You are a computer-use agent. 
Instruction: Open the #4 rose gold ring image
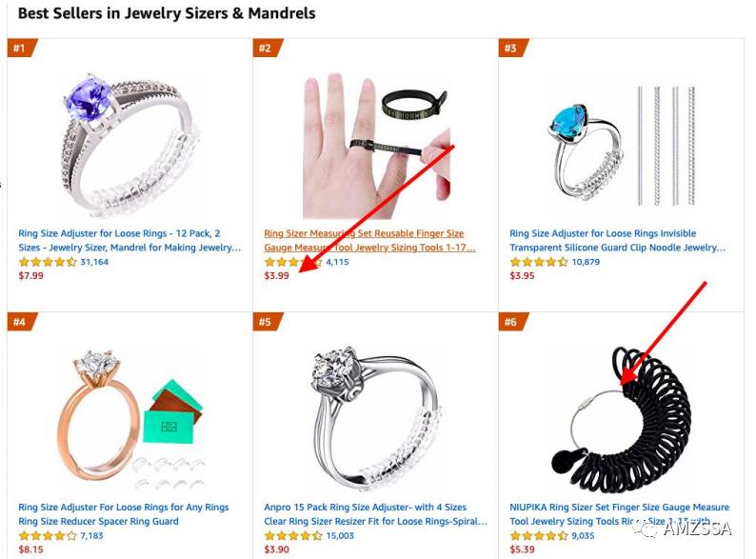[129, 419]
